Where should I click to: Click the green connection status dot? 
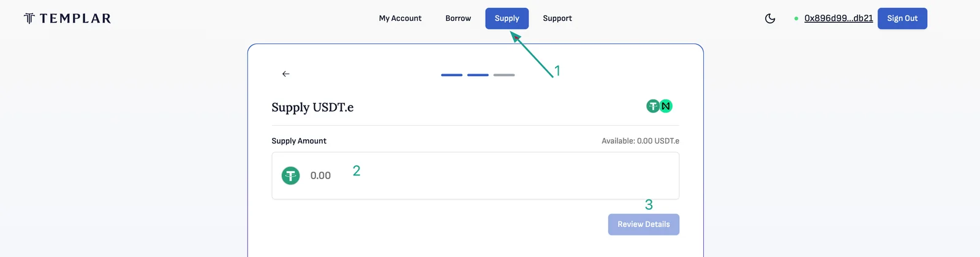pos(796,18)
